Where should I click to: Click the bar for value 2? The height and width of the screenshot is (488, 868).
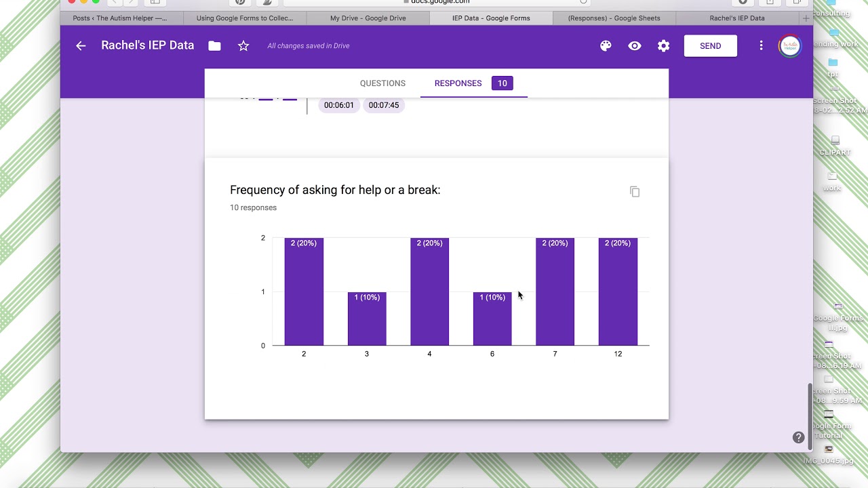(x=304, y=291)
